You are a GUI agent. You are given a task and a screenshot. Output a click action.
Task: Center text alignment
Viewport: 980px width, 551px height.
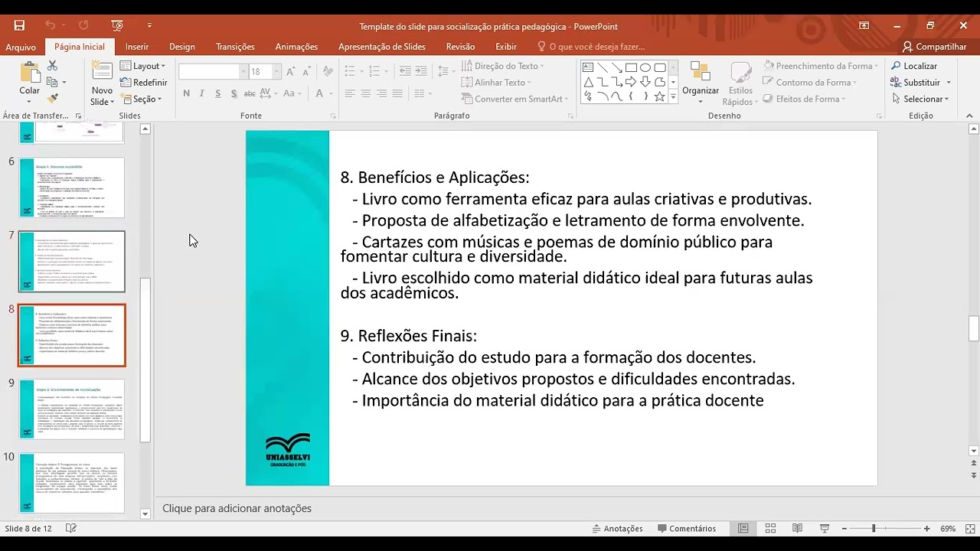coord(366,93)
